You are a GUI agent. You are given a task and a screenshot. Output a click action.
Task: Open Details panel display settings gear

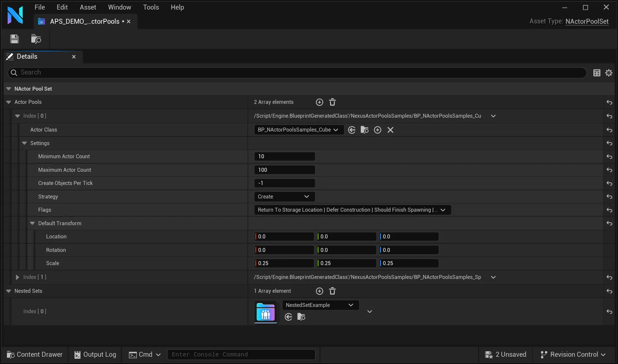[608, 73]
